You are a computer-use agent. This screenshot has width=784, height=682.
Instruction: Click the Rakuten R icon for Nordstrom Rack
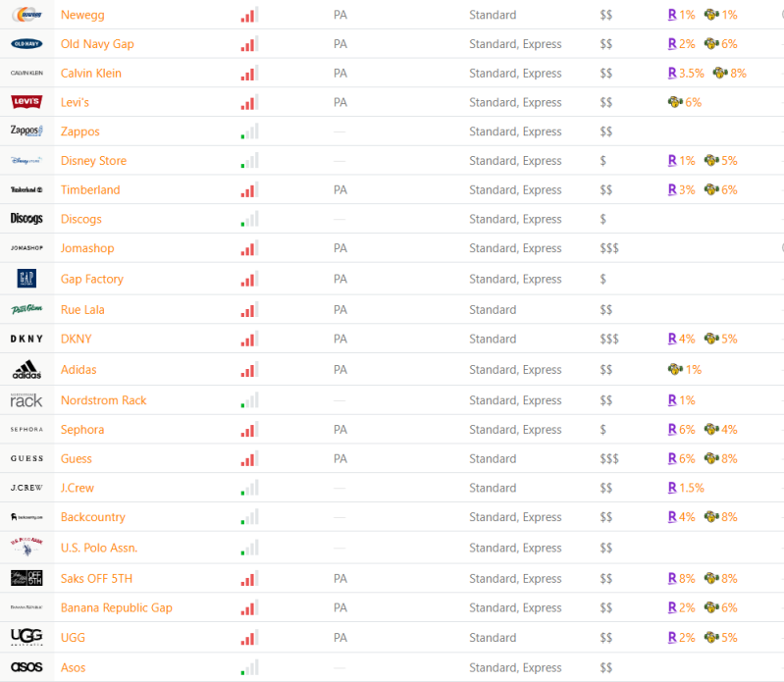672,400
